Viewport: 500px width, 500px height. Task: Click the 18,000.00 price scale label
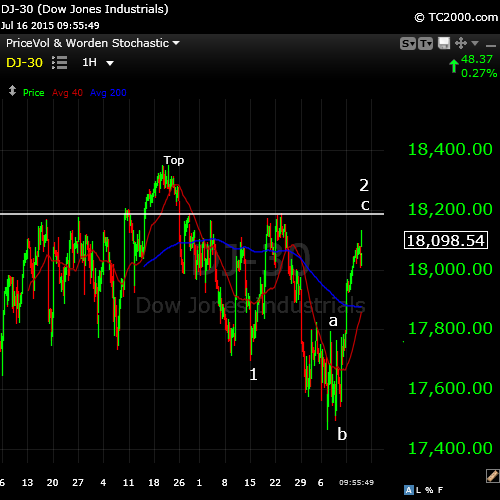pos(450,269)
